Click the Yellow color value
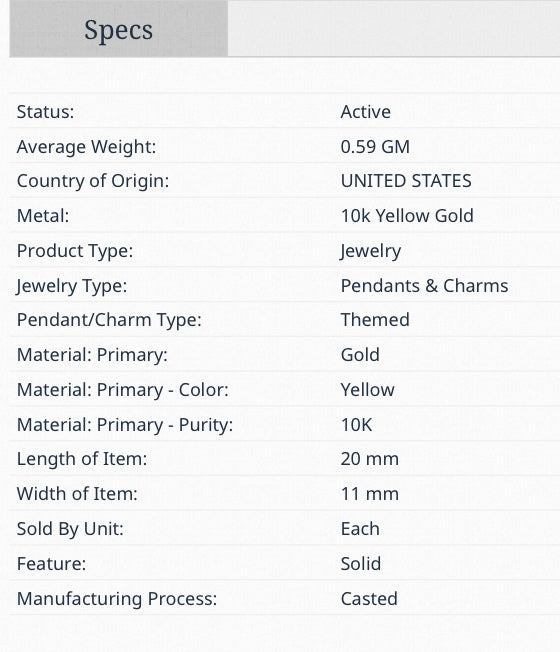 point(368,390)
